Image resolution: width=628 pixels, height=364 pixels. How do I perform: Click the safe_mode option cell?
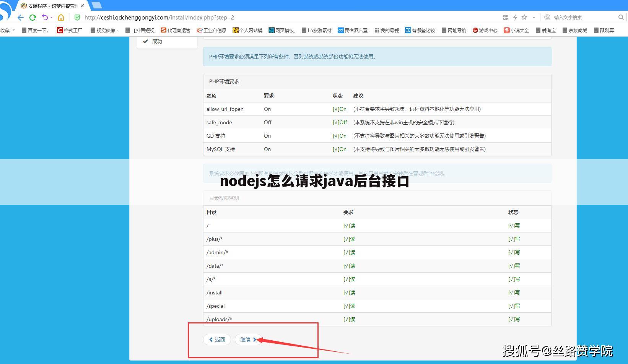pyautogui.click(x=219, y=122)
